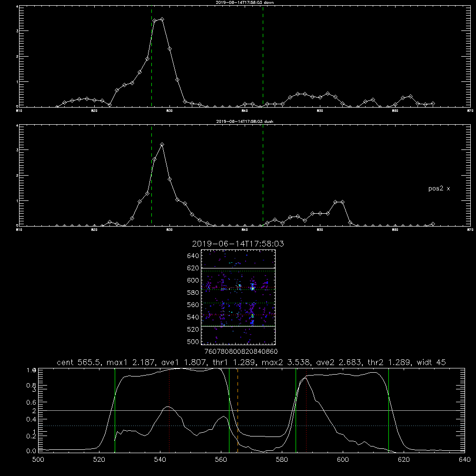Open the colored heatmap image panel
This screenshot has height=476, width=476.
click(x=238, y=297)
